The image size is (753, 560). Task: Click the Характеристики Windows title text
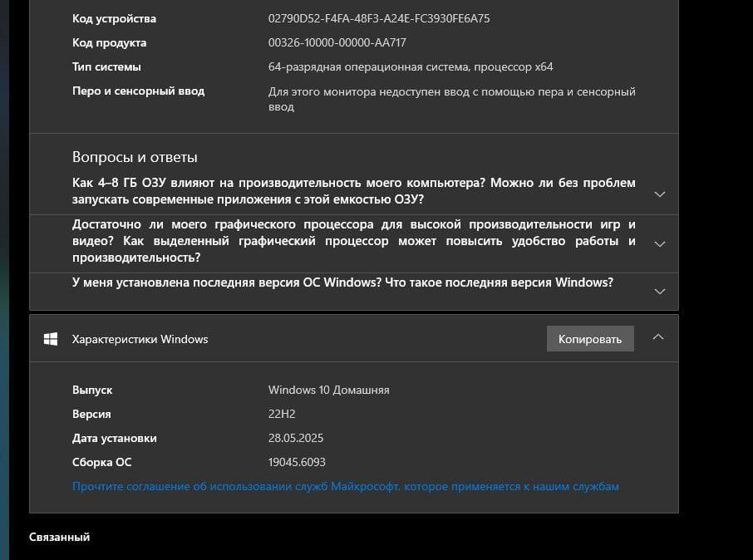click(x=140, y=339)
